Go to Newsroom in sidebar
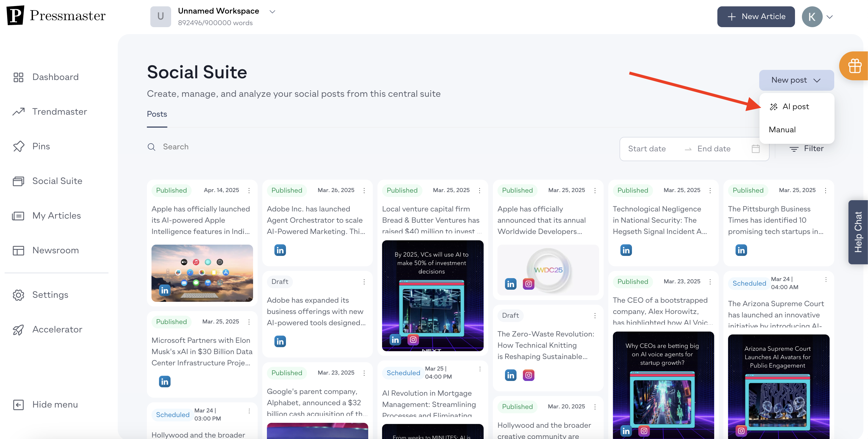The image size is (868, 439). pyautogui.click(x=56, y=250)
